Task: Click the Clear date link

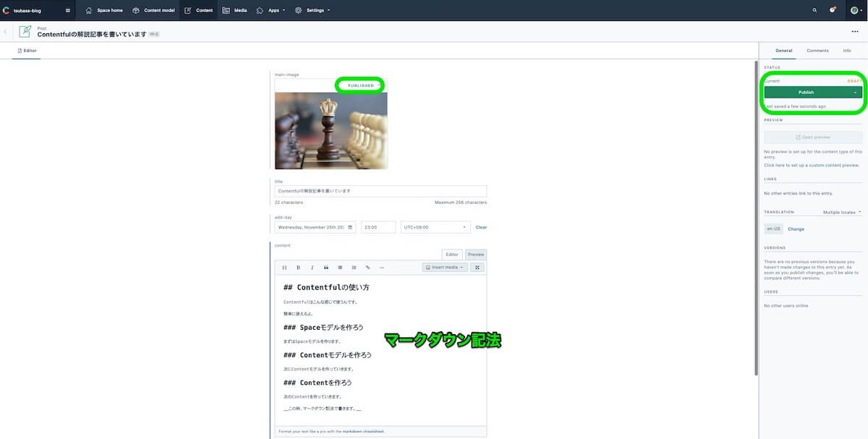Action: click(481, 227)
